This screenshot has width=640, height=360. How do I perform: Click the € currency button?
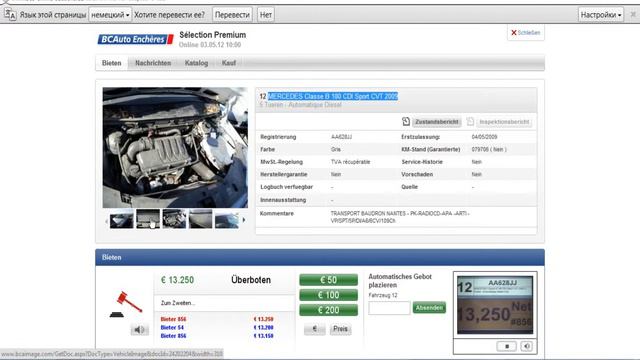tap(315, 329)
